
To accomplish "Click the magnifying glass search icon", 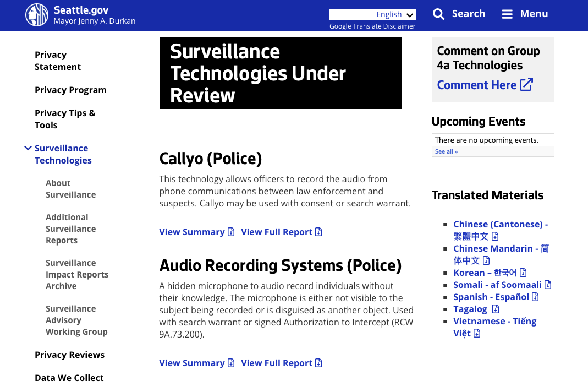I will coord(438,14).
